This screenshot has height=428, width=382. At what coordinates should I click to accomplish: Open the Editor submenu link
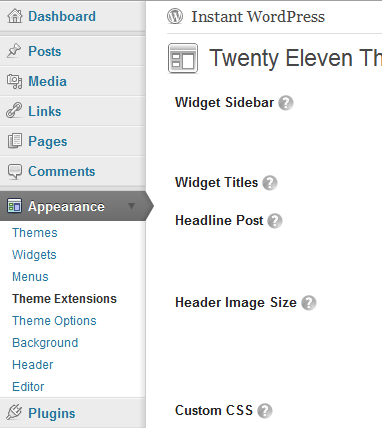tap(28, 387)
